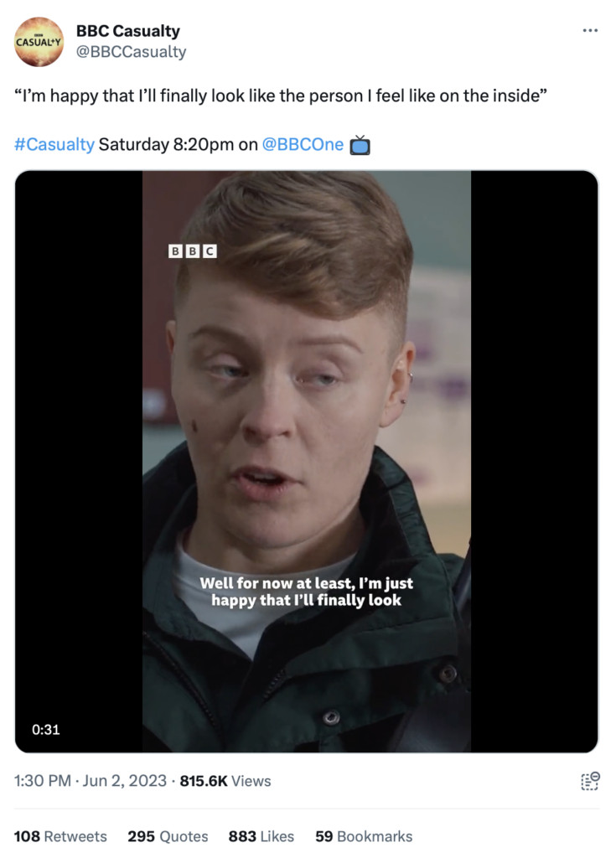Open the BBC Casualty display name
Viewport: 616px width, 858px height.
pos(127,31)
